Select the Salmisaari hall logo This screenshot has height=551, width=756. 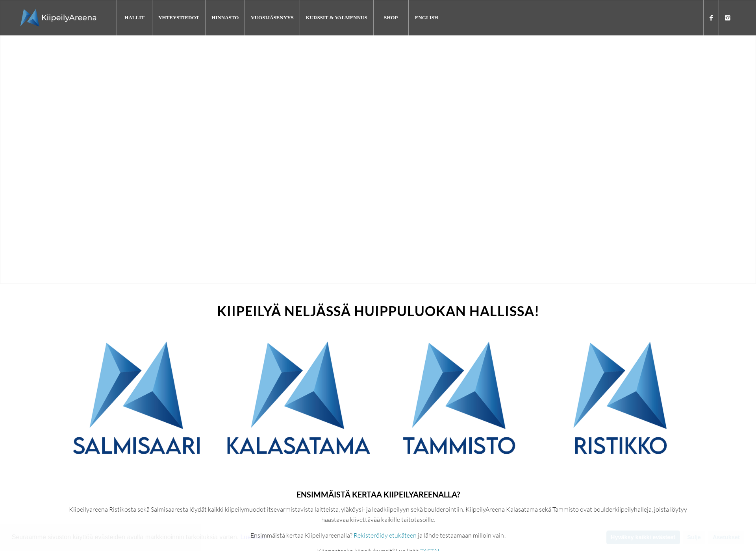point(137,398)
